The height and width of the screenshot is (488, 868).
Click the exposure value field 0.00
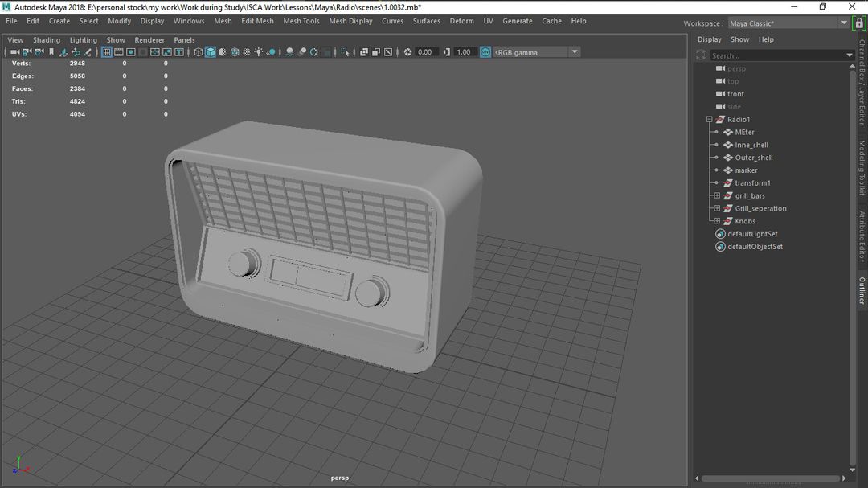pyautogui.click(x=425, y=52)
